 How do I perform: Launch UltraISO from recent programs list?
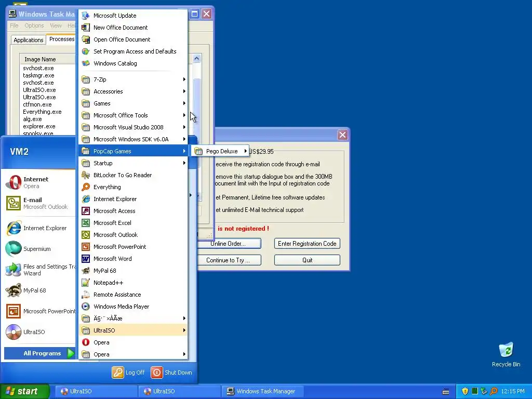[x=39, y=332]
